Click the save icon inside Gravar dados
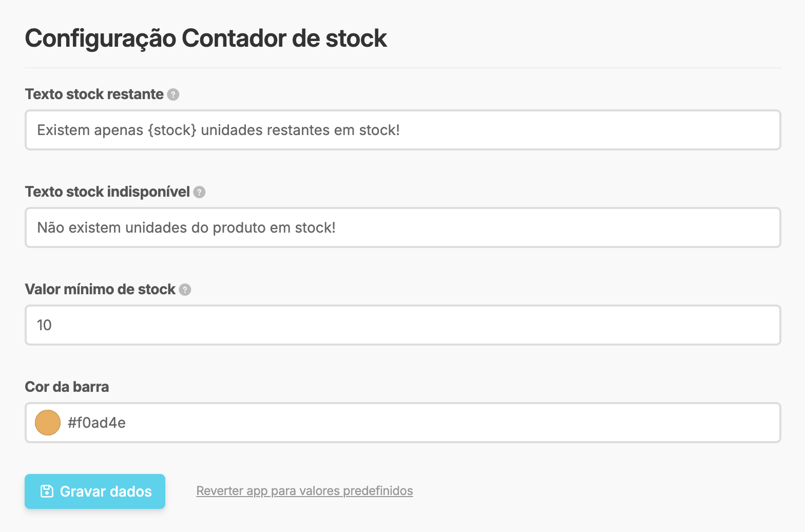The image size is (805, 532). point(48,491)
